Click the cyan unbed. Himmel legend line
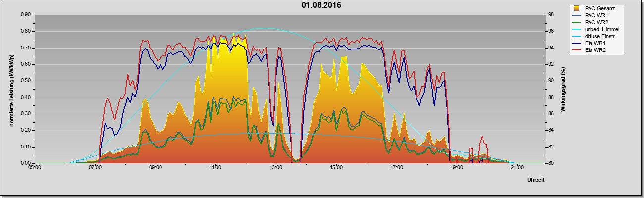 click(x=577, y=29)
